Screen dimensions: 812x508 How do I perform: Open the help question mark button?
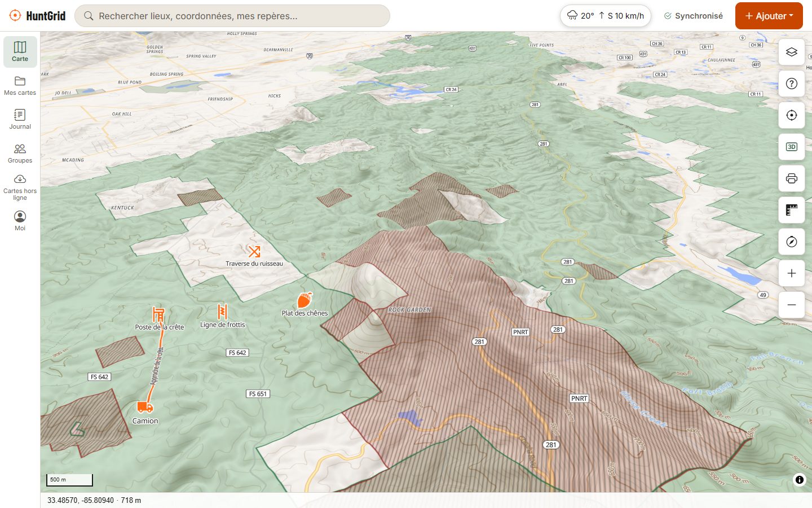[792, 84]
